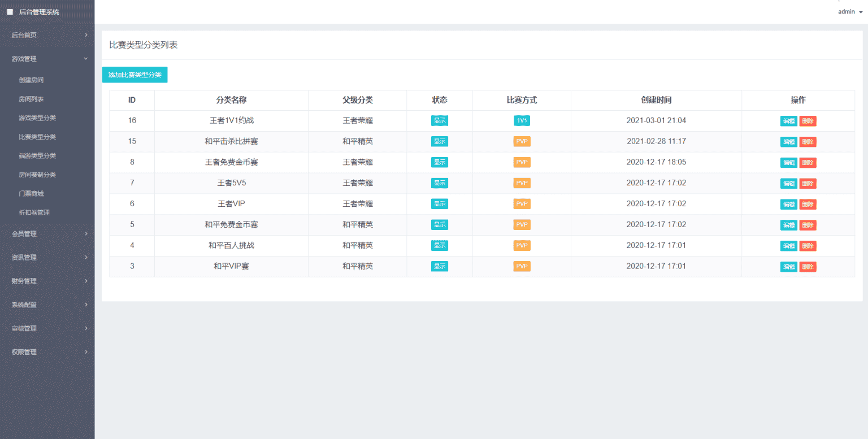The height and width of the screenshot is (439, 868).
Task: Click 添加比赛类型分类 button
Action: click(x=134, y=75)
